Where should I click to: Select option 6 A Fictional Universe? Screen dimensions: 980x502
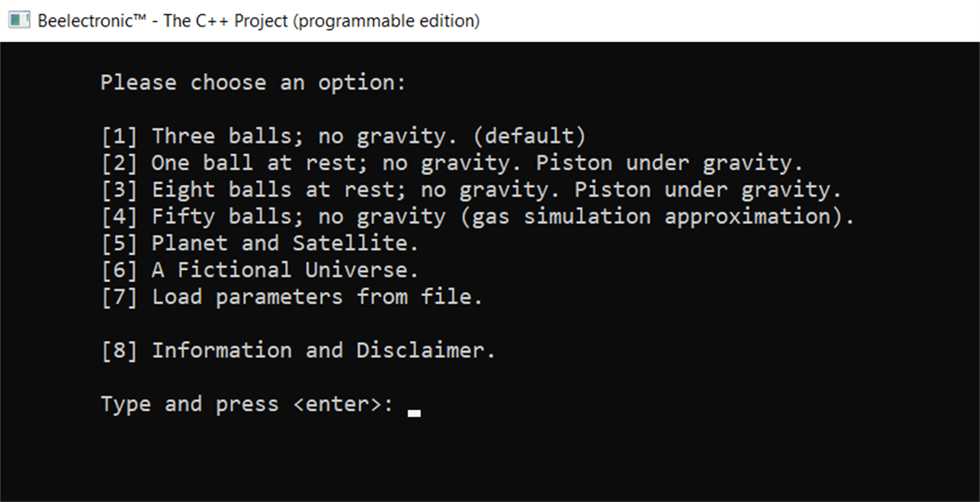[259, 270]
